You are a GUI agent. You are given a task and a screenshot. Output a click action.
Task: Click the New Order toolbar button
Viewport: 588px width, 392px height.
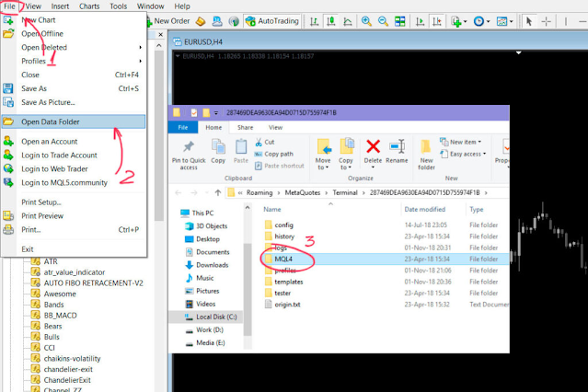point(168,21)
